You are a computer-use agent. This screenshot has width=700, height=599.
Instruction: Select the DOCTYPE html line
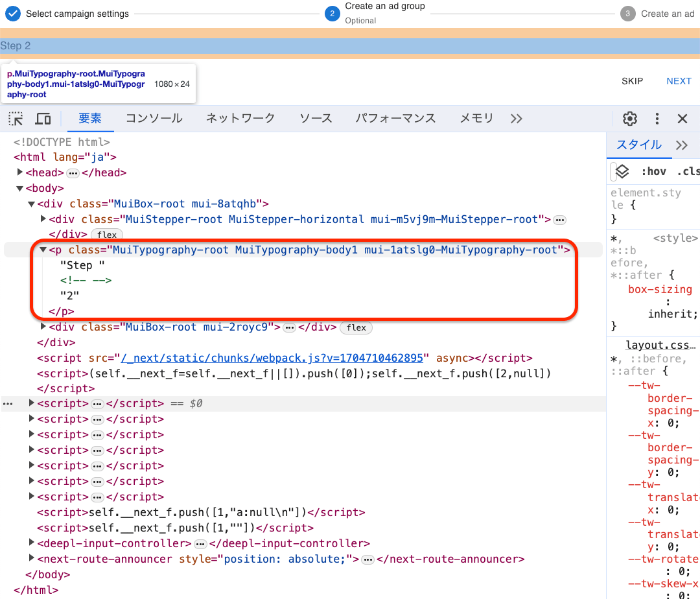[62, 142]
